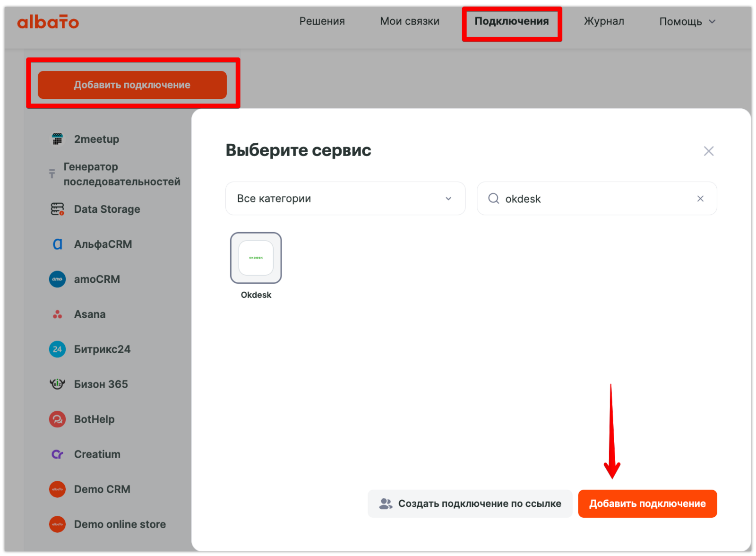
Task: Click the Бизон 365 bull icon
Action: pos(57,384)
